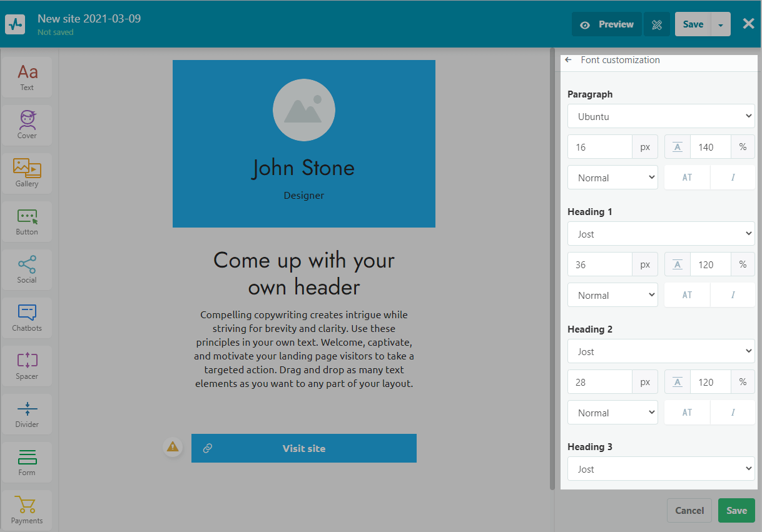This screenshot has width=762, height=532.
Task: Insert a Social links element
Action: click(27, 269)
